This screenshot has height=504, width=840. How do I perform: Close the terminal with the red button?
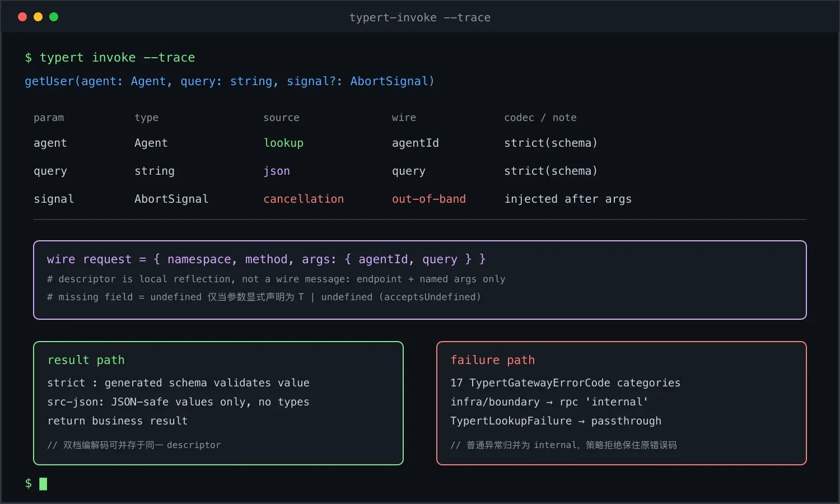point(22,17)
